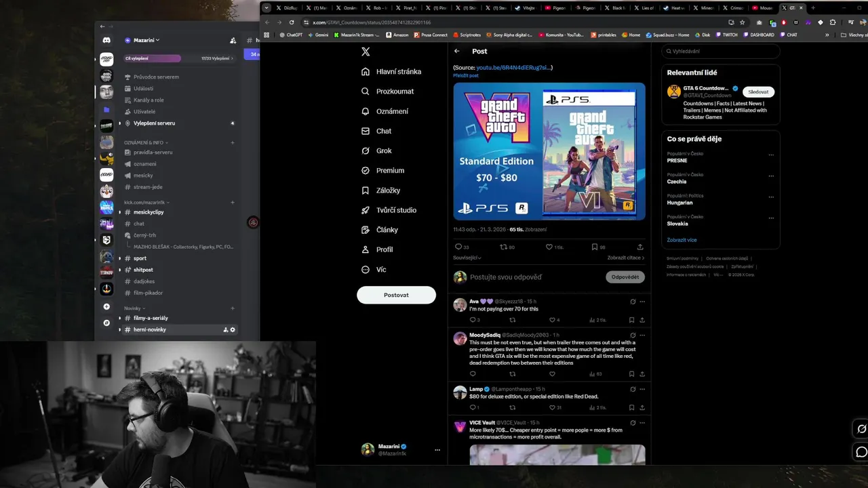
Task: Open Discord direct messages home icon
Action: tap(106, 41)
